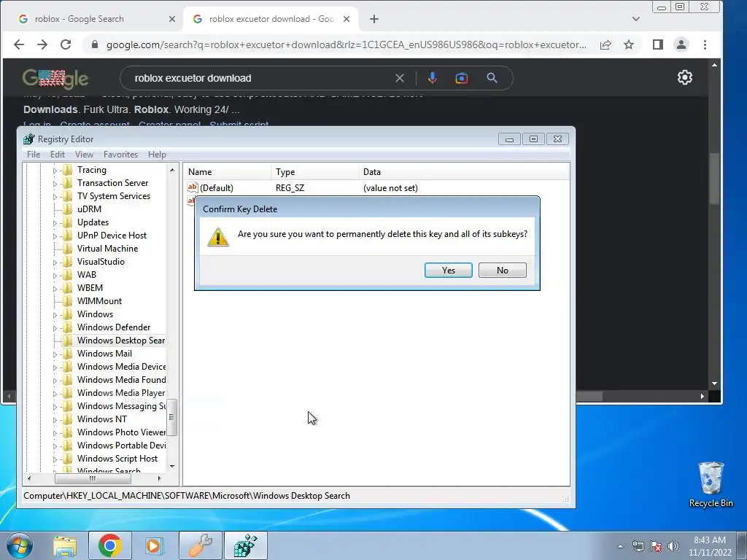Confirm key deletion with Yes
The image size is (747, 560).
pos(449,270)
